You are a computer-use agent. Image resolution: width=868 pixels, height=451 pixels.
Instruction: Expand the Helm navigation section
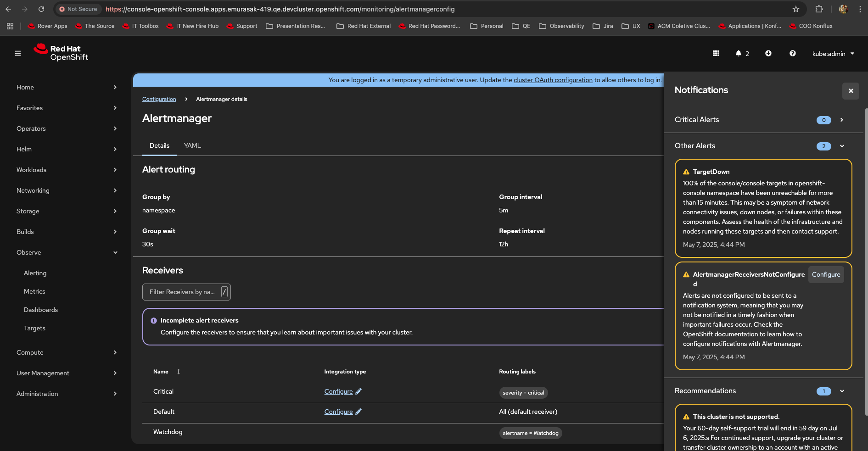(67, 149)
